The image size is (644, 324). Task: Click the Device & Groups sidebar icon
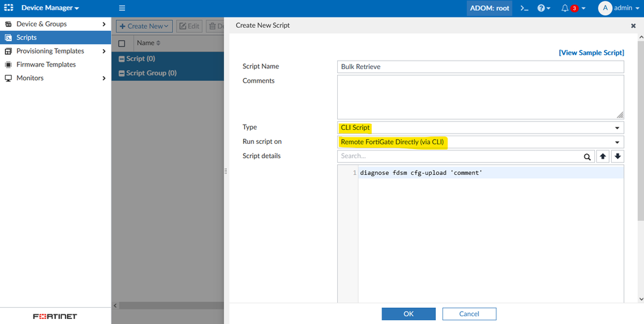[8, 24]
